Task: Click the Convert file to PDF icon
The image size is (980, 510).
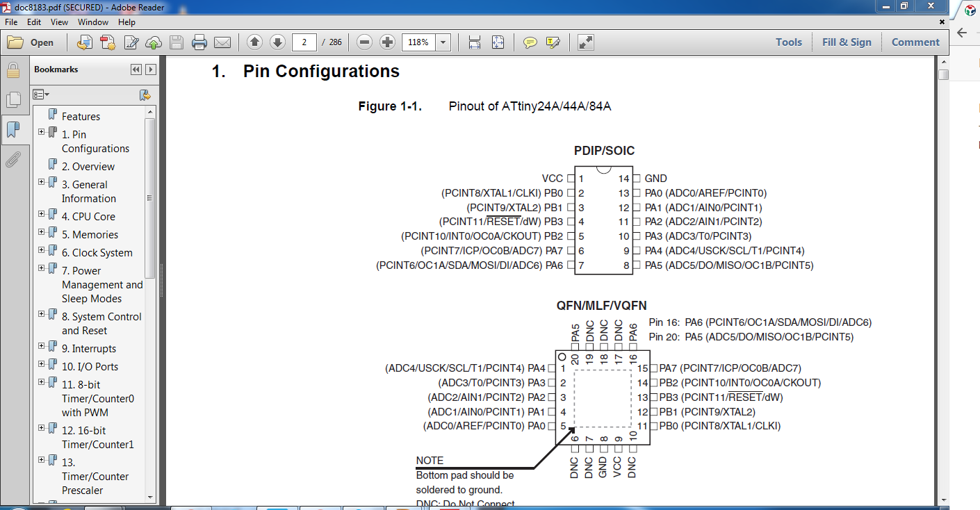Action: click(84, 42)
